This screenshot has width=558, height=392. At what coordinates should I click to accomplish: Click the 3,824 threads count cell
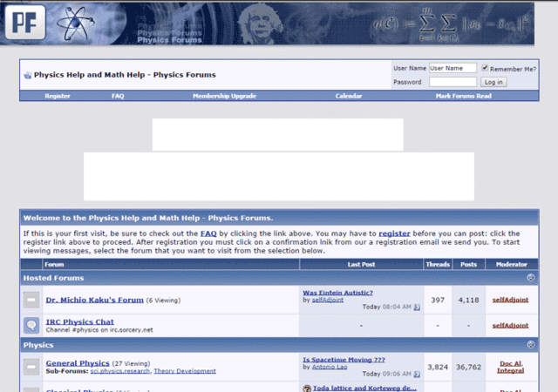(x=438, y=367)
